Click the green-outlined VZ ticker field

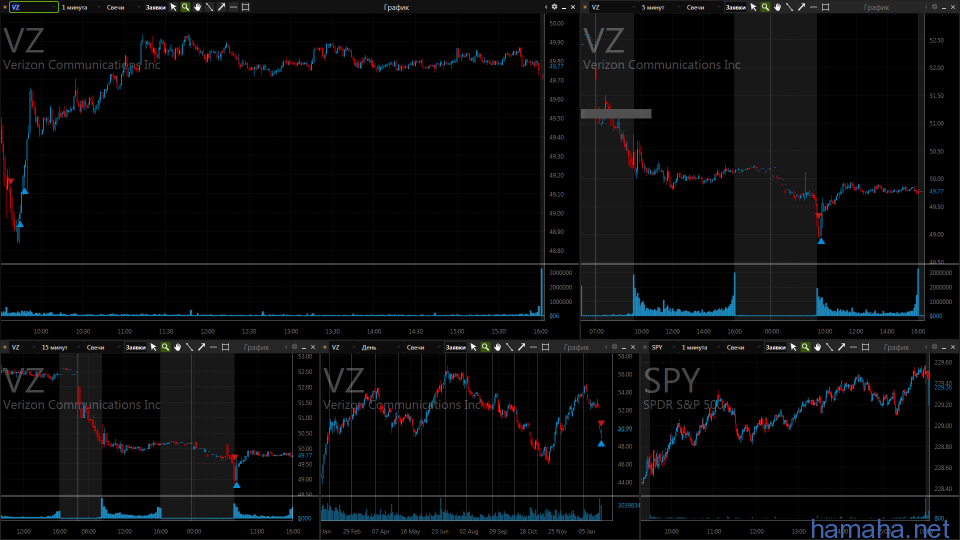coord(34,7)
